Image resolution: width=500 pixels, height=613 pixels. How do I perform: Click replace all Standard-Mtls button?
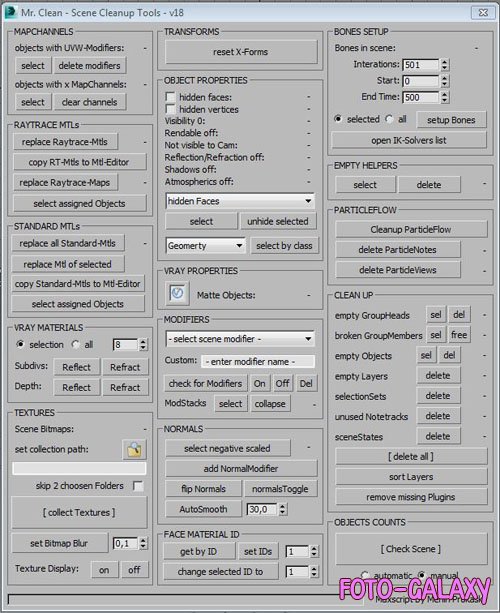[68, 243]
